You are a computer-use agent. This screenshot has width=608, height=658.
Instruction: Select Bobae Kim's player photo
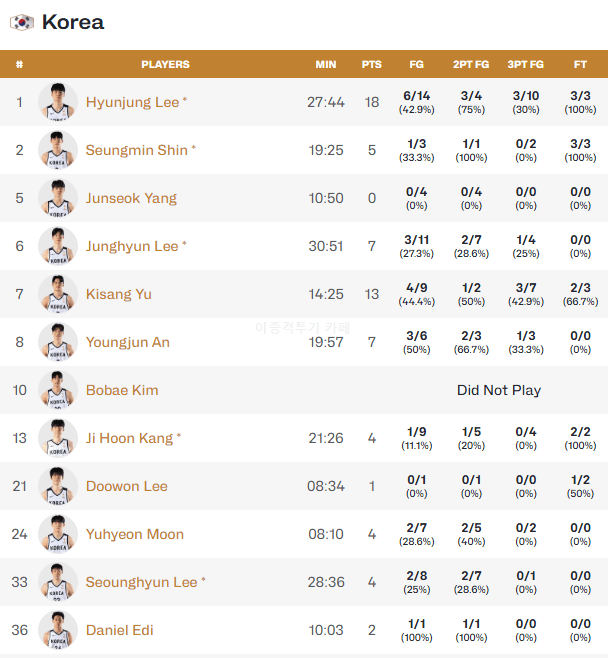coord(58,390)
